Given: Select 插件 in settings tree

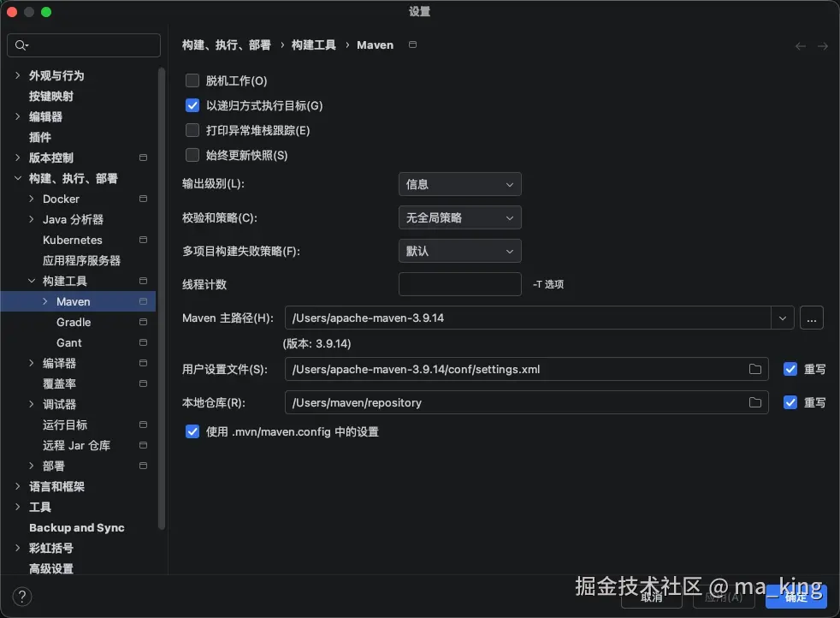Looking at the screenshot, I should pos(40,137).
